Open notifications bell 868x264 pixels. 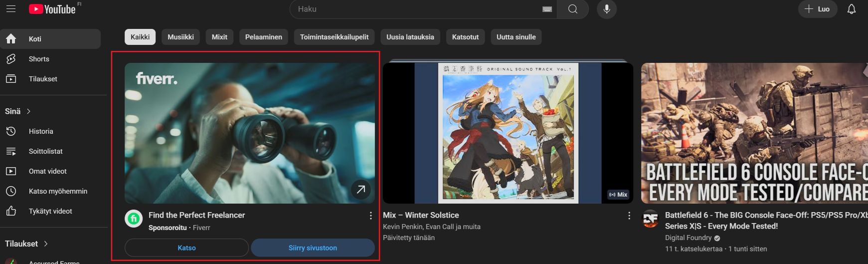[x=852, y=9]
